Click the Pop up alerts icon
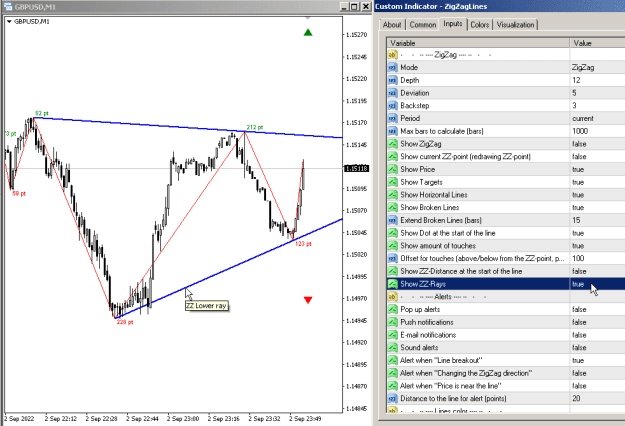The height and width of the screenshot is (426, 625). pyautogui.click(x=393, y=310)
